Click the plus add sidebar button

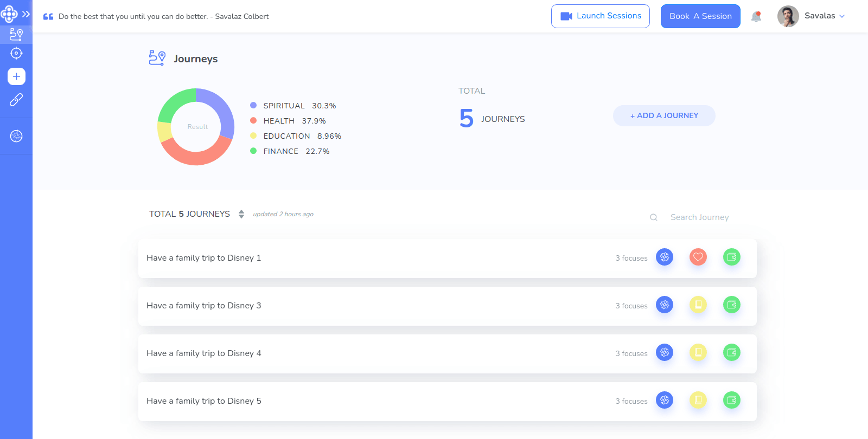pyautogui.click(x=16, y=76)
